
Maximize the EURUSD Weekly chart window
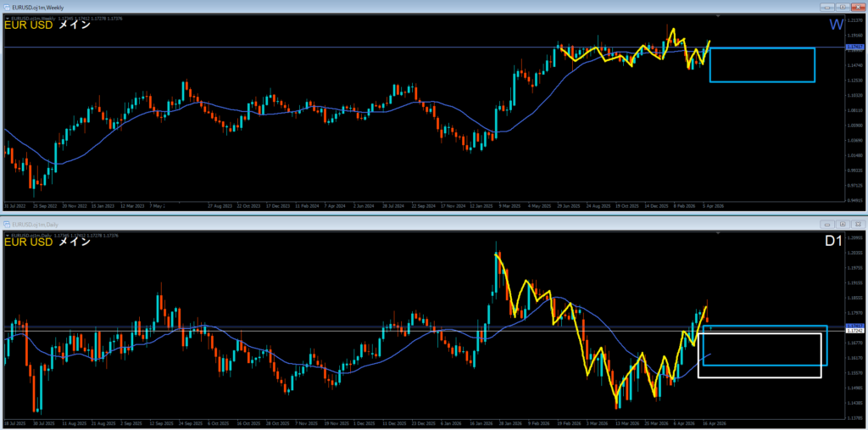coord(843,6)
